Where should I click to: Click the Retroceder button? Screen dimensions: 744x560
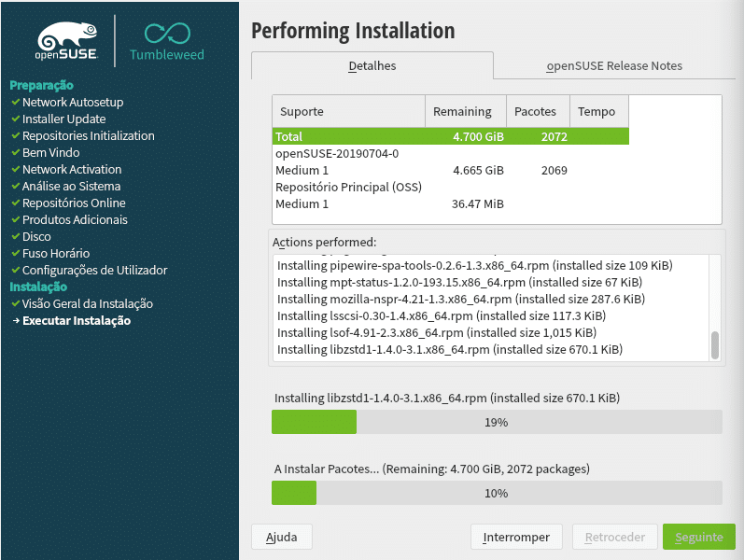point(614,537)
